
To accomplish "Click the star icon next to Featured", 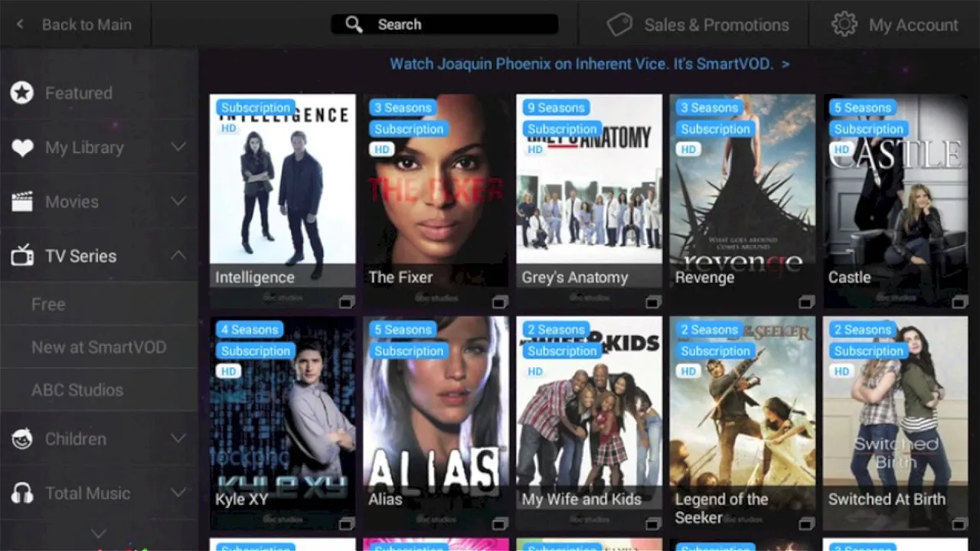I will point(22,93).
